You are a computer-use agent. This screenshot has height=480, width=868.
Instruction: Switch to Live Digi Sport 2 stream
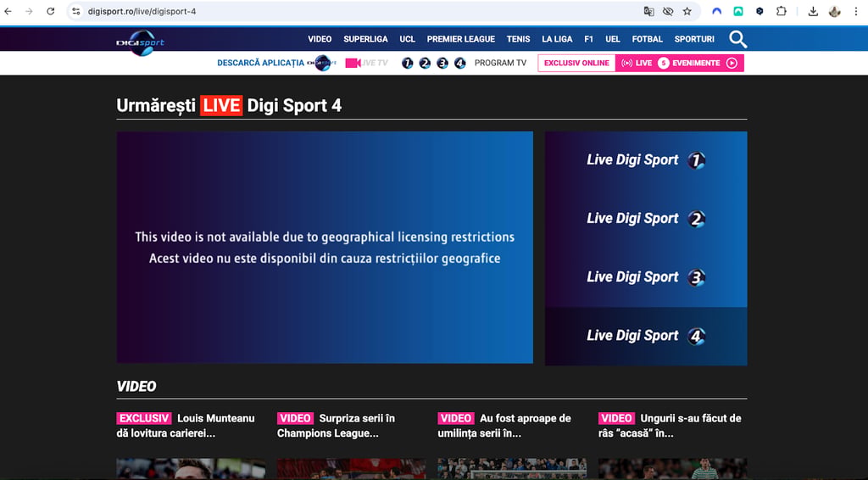(646, 220)
